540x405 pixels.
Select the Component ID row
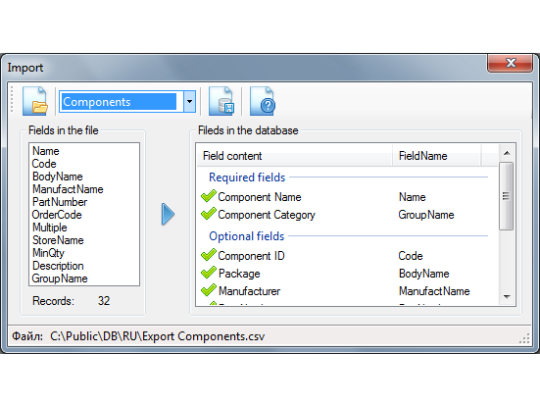347,256
